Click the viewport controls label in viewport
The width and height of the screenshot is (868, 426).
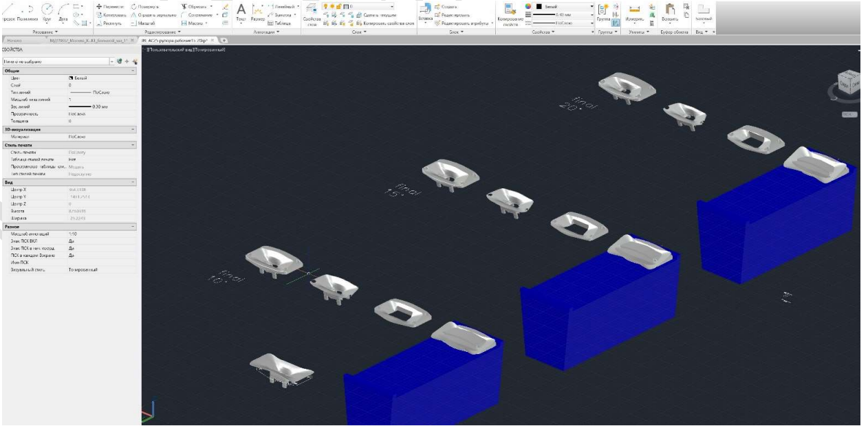tap(184, 49)
